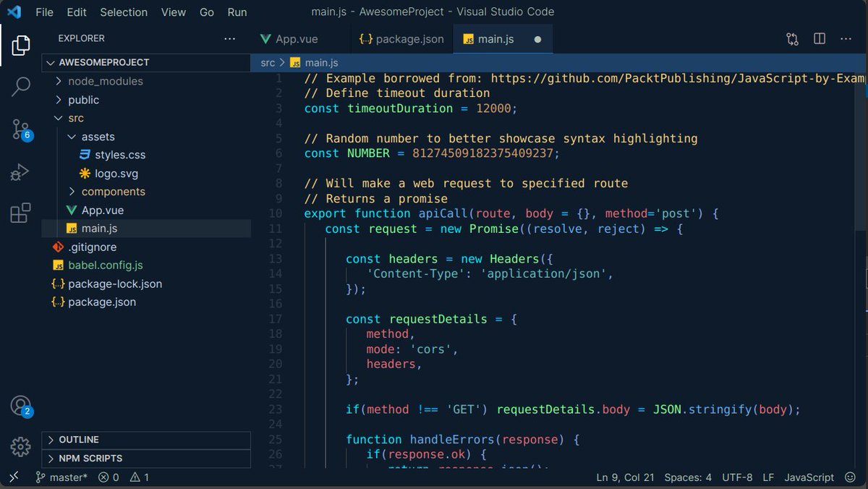
Task: Click line number 12 in the gutter
Action: coord(276,244)
